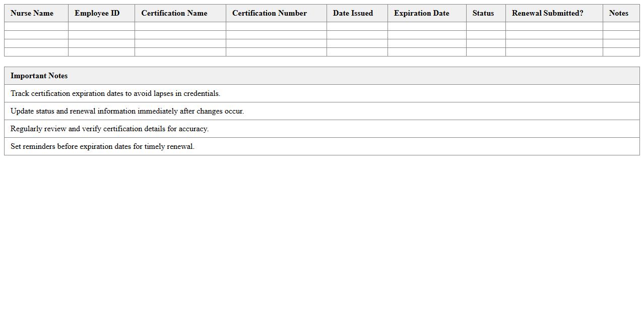The height and width of the screenshot is (328, 644).
Task: Select the second row's Expiration Date cell
Action: [426, 35]
